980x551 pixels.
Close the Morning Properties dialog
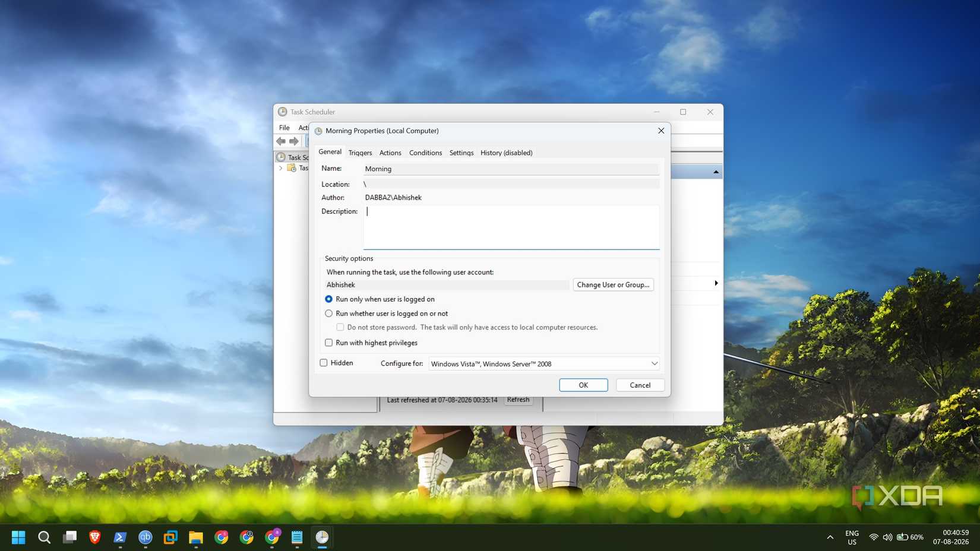click(661, 131)
